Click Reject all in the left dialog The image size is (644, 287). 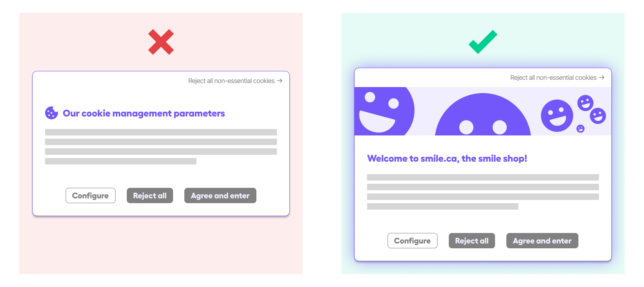[x=150, y=195]
